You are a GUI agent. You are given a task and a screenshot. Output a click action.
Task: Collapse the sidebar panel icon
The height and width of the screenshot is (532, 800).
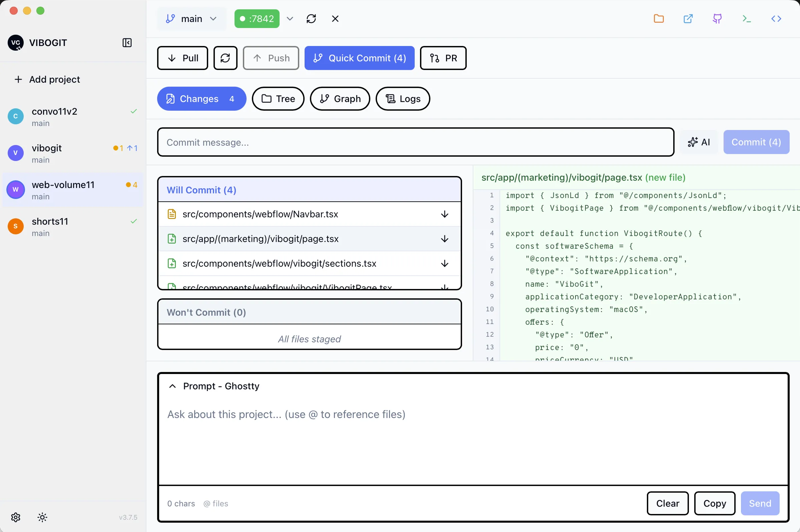pyautogui.click(x=127, y=43)
